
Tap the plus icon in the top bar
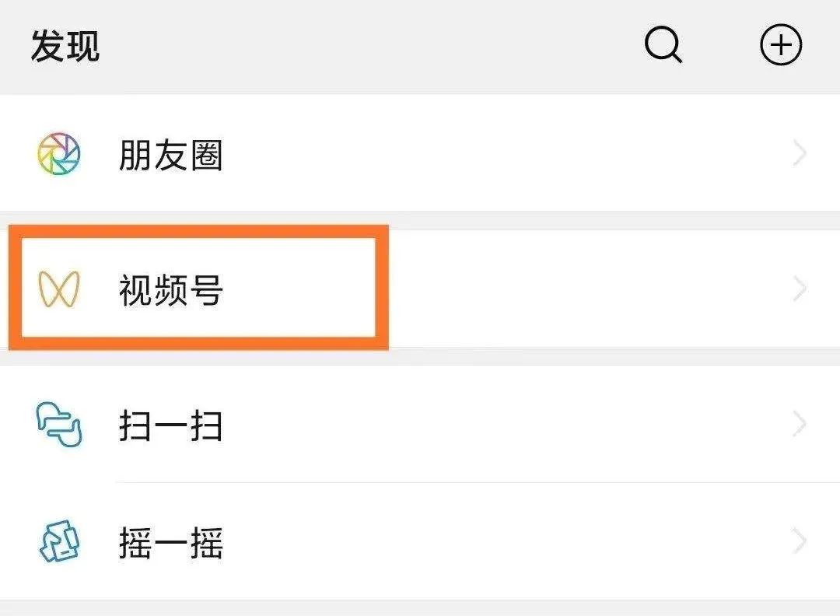[x=781, y=45]
